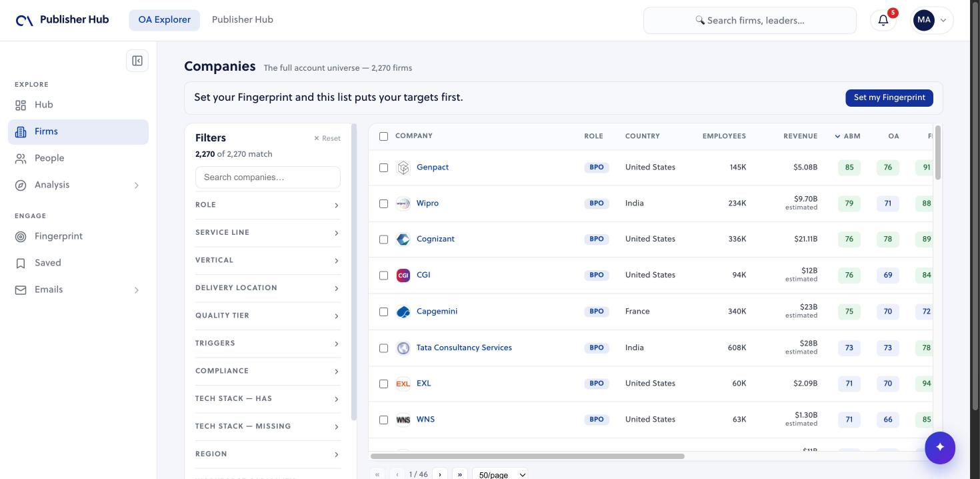Viewport: 980px width, 479px height.
Task: Open Saved in sidebar
Action: [x=78, y=264]
